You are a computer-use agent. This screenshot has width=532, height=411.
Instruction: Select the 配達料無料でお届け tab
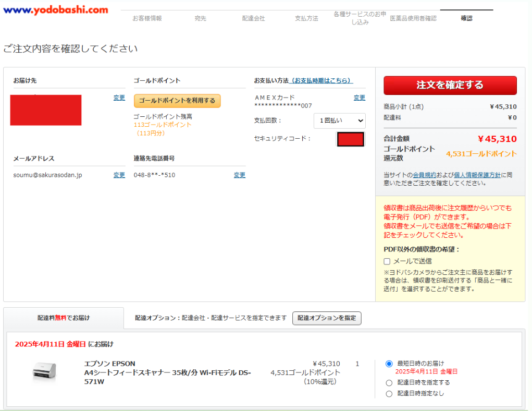coord(64,318)
